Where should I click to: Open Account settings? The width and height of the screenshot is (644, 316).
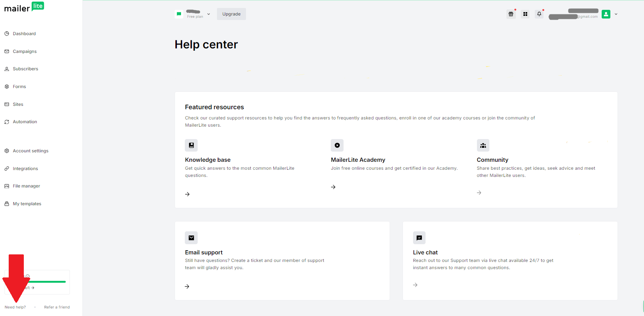(30, 150)
